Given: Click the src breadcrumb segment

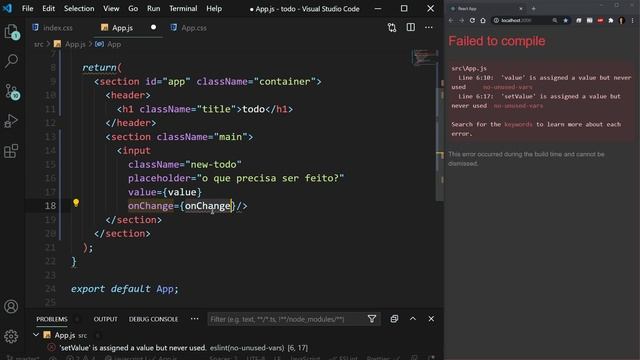Looking at the screenshot, I should pos(38,44).
